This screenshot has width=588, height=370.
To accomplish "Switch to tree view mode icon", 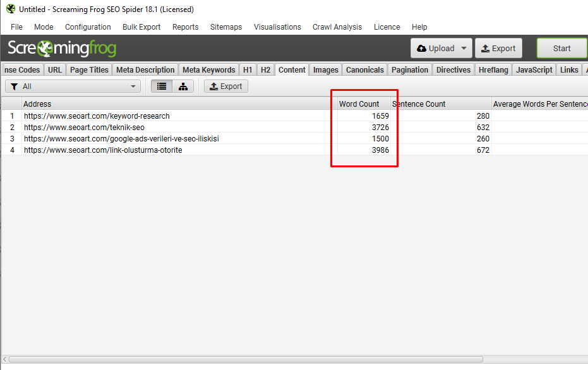I will [183, 87].
